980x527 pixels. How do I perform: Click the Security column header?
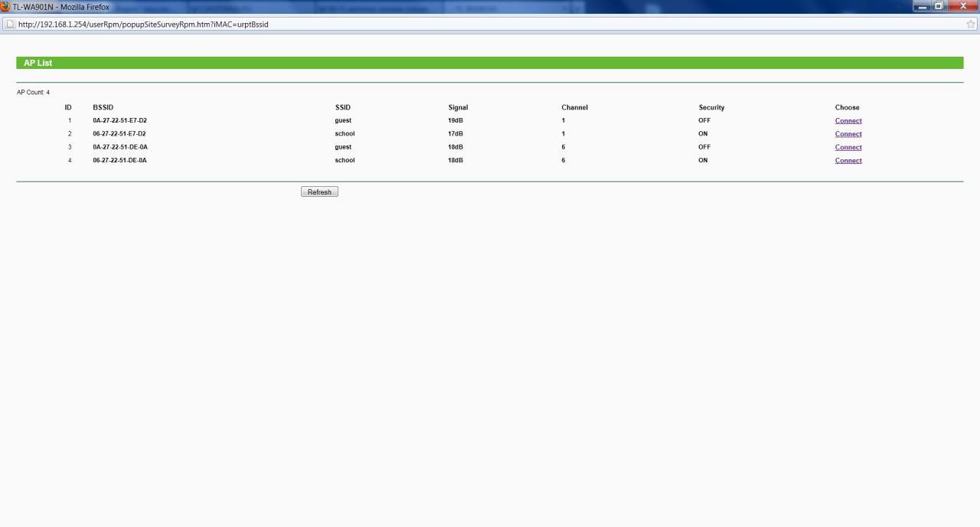click(711, 107)
